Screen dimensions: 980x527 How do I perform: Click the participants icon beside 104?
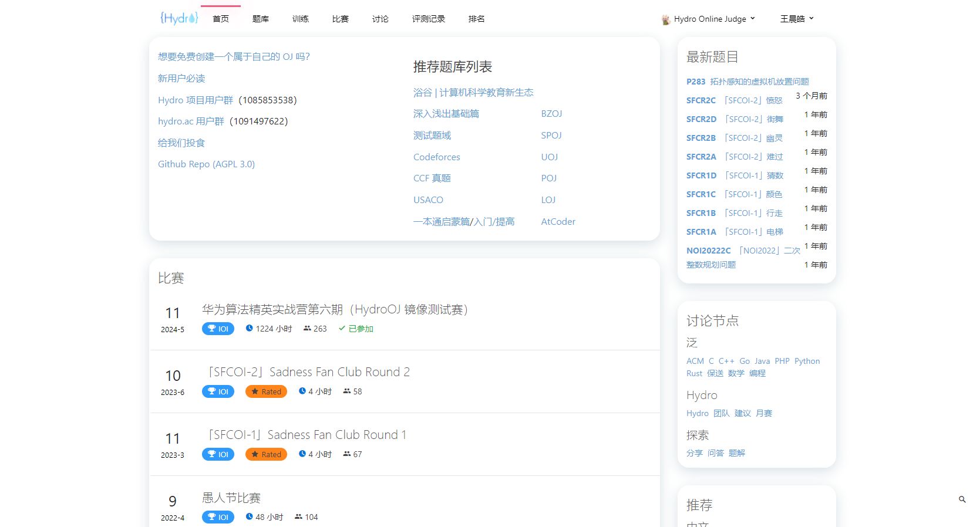298,516
